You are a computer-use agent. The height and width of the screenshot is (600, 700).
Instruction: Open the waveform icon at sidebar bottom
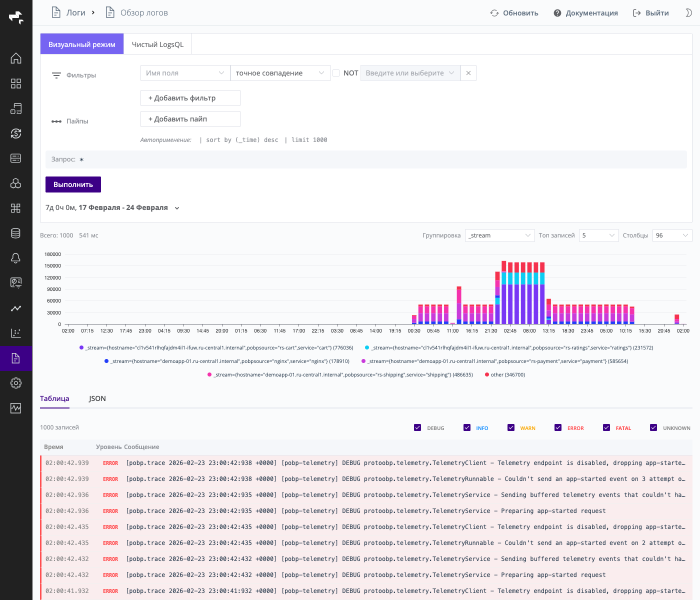[x=16, y=408]
